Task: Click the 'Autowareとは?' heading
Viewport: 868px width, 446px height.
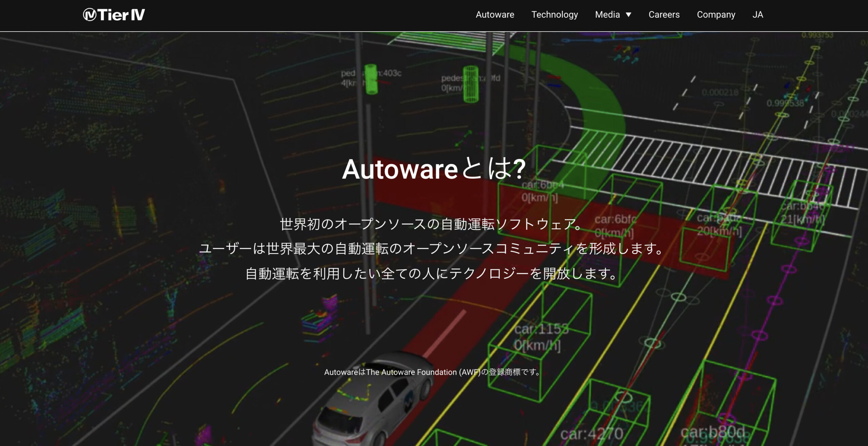Action: point(434,169)
